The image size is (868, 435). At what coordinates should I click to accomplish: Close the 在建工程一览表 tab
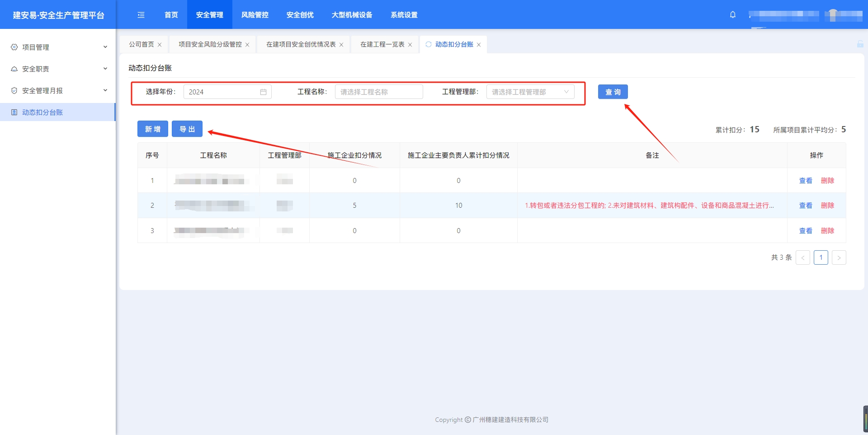point(410,45)
